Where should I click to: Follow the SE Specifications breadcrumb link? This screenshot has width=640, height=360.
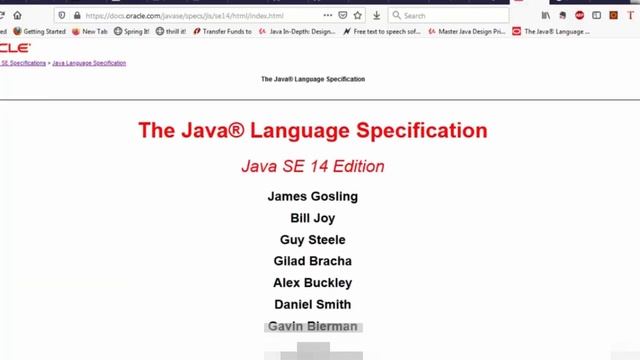coord(23,63)
